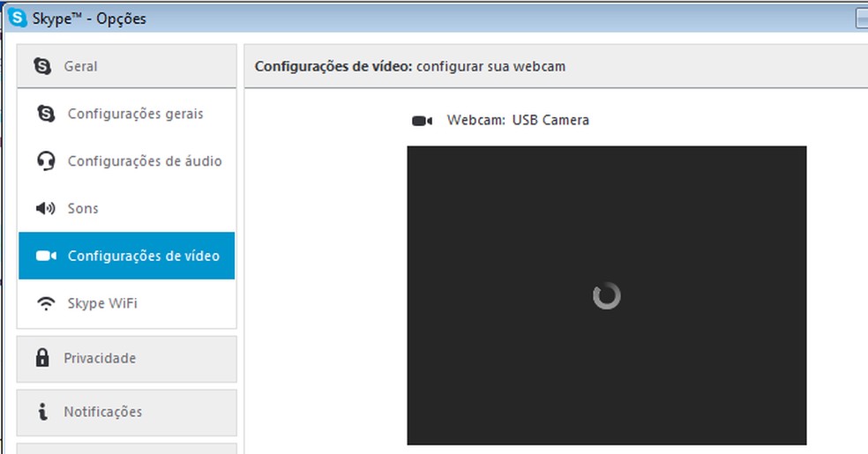Open Configurações gerais
Image resolution: width=868 pixels, height=454 pixels.
pos(127,114)
